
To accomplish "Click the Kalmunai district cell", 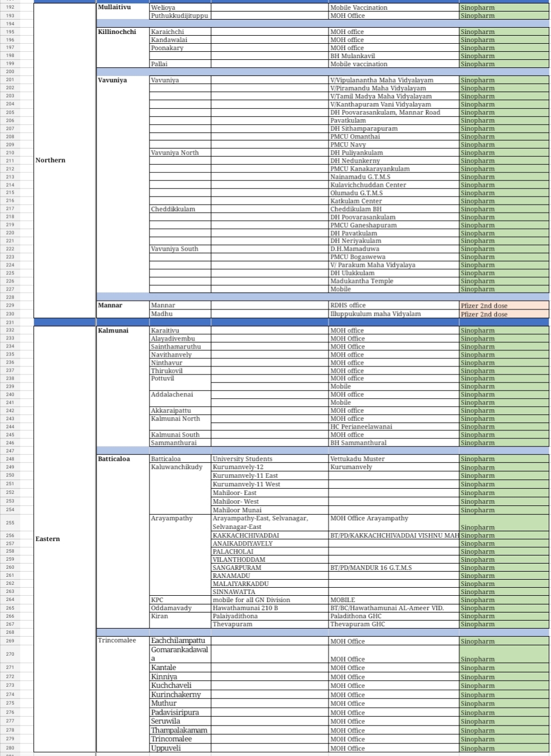I will (123, 387).
